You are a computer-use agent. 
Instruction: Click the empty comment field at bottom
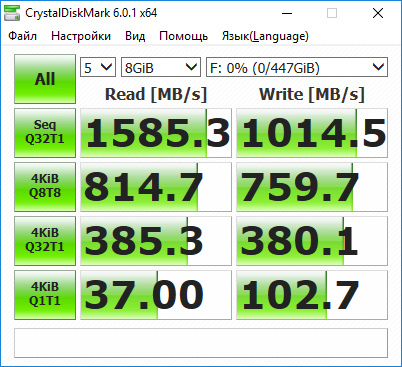pyautogui.click(x=201, y=343)
